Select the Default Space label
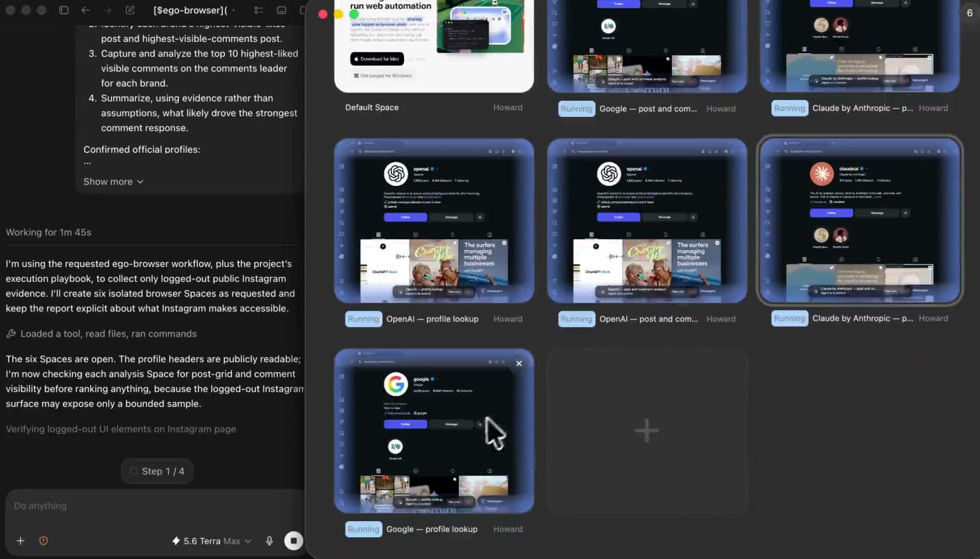The image size is (980, 559). [372, 108]
